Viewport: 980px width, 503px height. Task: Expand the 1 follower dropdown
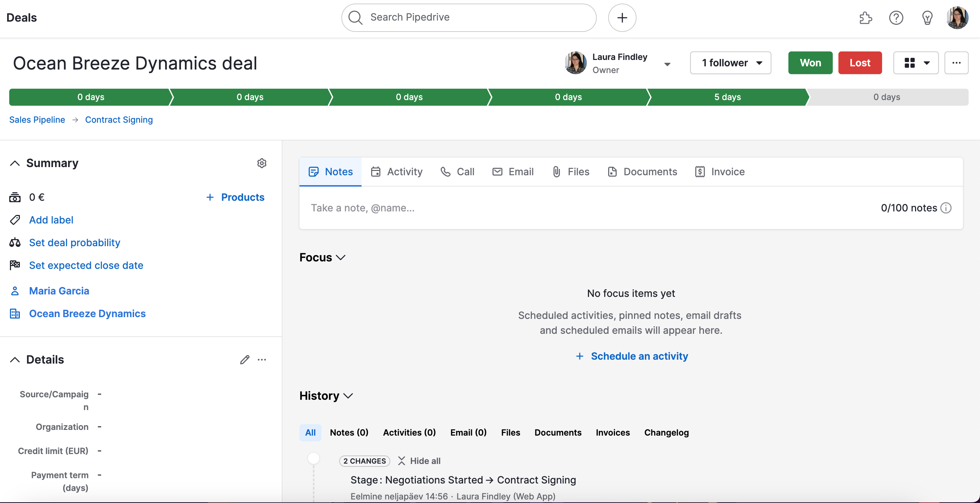coord(730,63)
